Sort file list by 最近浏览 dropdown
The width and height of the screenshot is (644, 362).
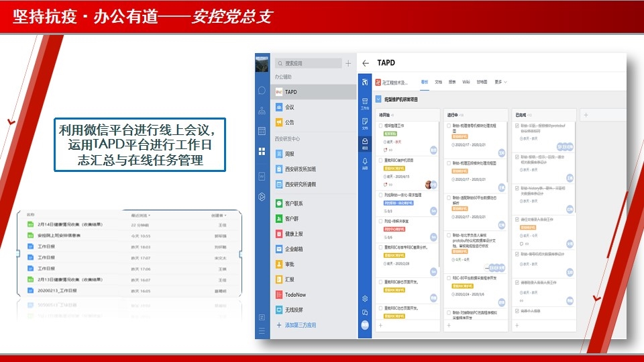click(x=141, y=215)
